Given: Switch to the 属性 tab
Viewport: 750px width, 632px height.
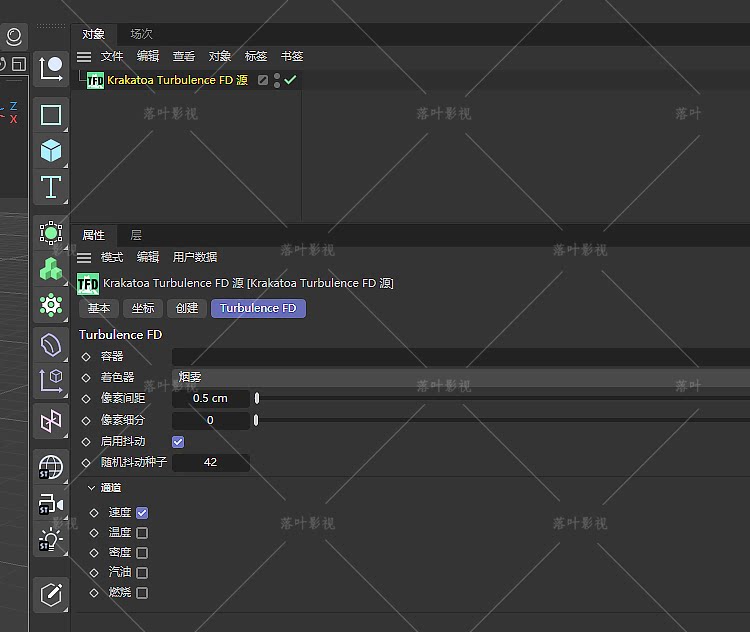Looking at the screenshot, I should tap(93, 235).
